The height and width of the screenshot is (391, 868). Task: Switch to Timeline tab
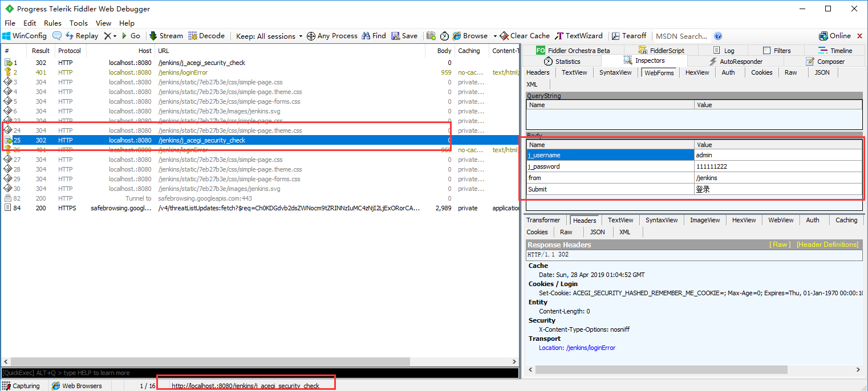point(835,51)
